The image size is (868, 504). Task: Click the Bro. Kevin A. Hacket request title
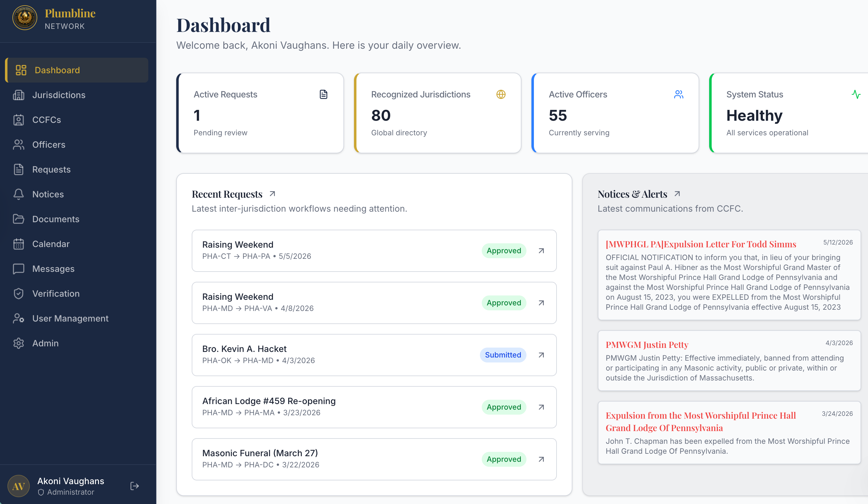(244, 349)
